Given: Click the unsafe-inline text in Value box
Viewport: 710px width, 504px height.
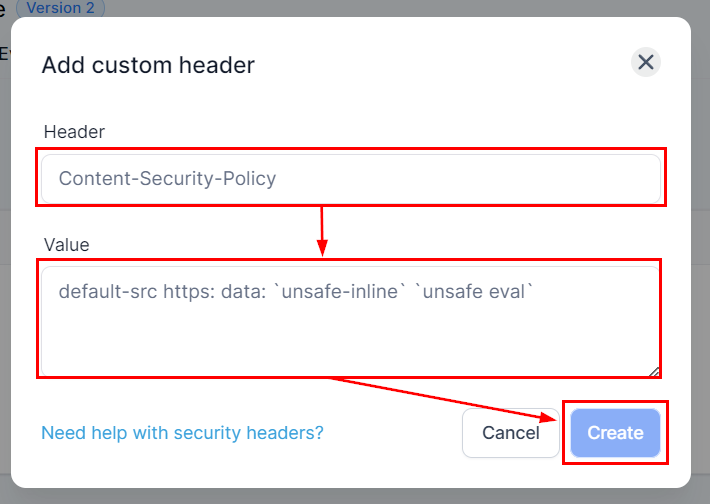Looking at the screenshot, I should 340,291.
